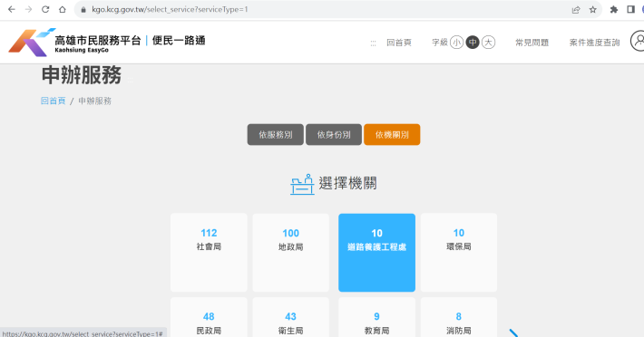This screenshot has height=337, width=644.
Task: Select the 教育局 card with 9 services
Action: (x=376, y=317)
